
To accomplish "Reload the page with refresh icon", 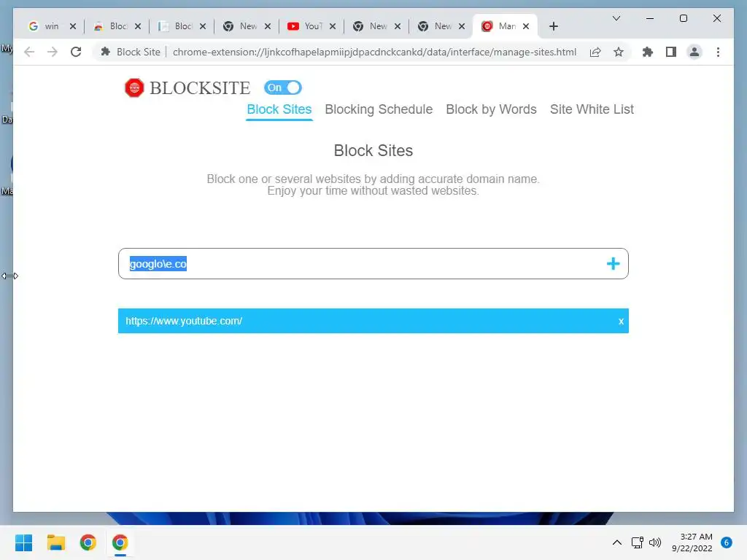I will point(76,52).
